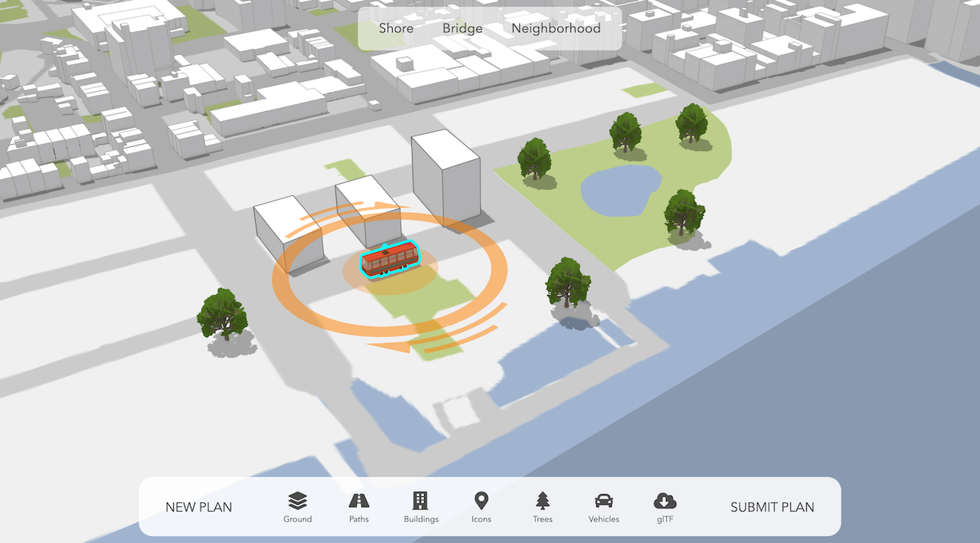Switch to the Shore view
980x543 pixels.
click(396, 28)
